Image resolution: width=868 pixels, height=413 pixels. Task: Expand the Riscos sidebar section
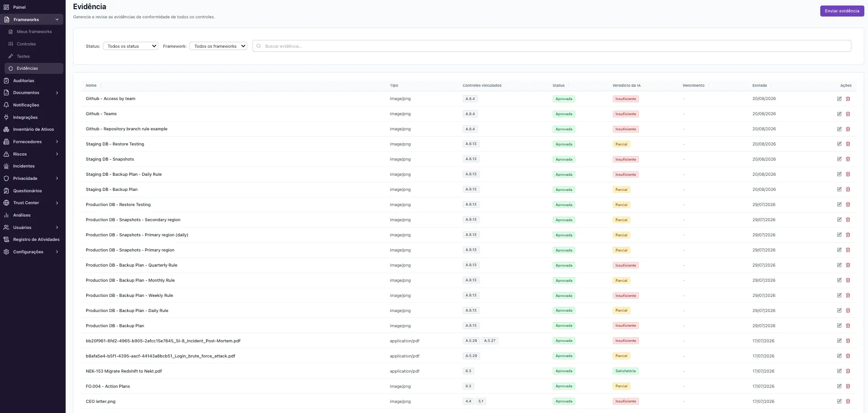(x=57, y=154)
